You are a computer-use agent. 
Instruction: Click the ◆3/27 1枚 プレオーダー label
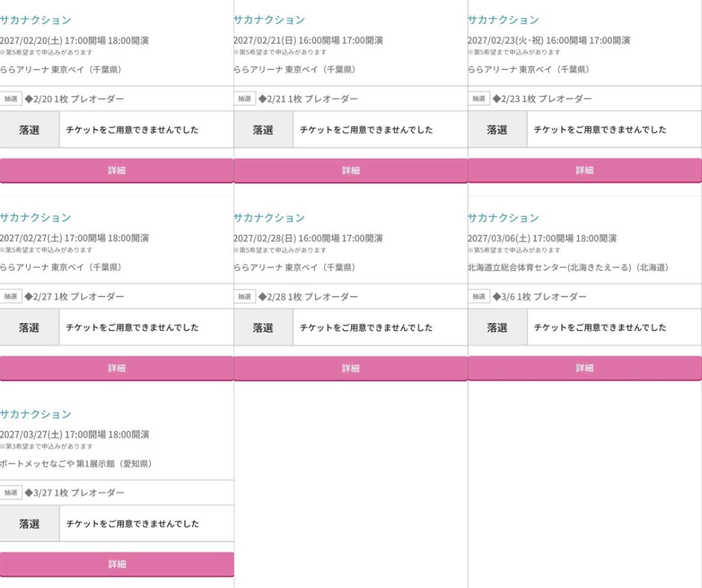tap(74, 493)
